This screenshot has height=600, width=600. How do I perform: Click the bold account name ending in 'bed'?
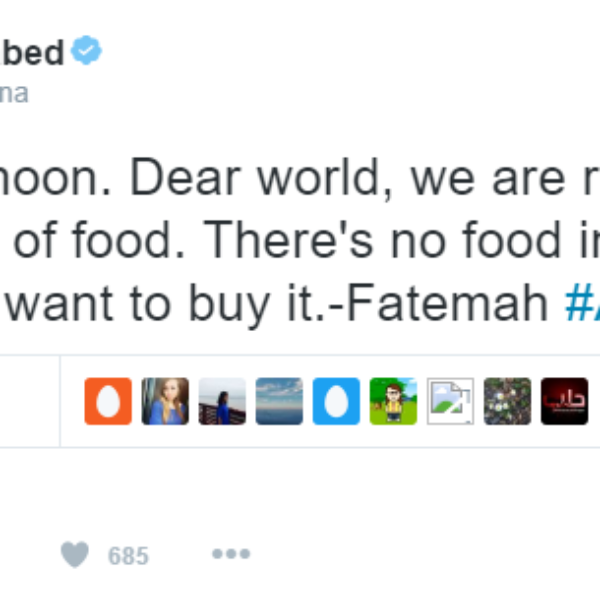pyautogui.click(x=30, y=52)
